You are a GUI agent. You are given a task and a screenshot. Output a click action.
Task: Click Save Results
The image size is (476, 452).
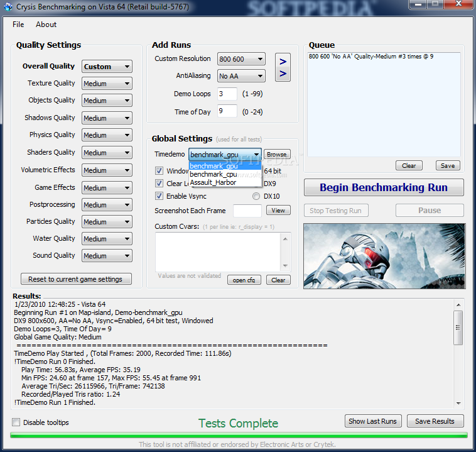tap(435, 421)
